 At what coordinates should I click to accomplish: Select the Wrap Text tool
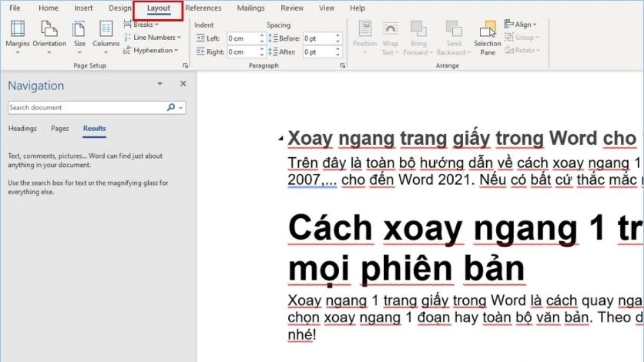(390, 36)
